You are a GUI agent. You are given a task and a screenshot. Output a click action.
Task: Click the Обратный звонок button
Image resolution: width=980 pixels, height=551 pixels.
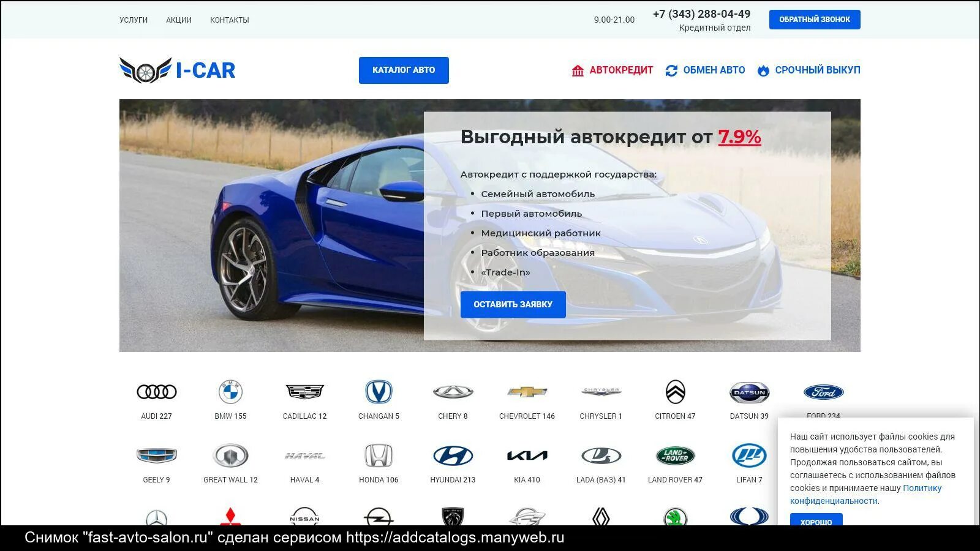[x=815, y=20]
